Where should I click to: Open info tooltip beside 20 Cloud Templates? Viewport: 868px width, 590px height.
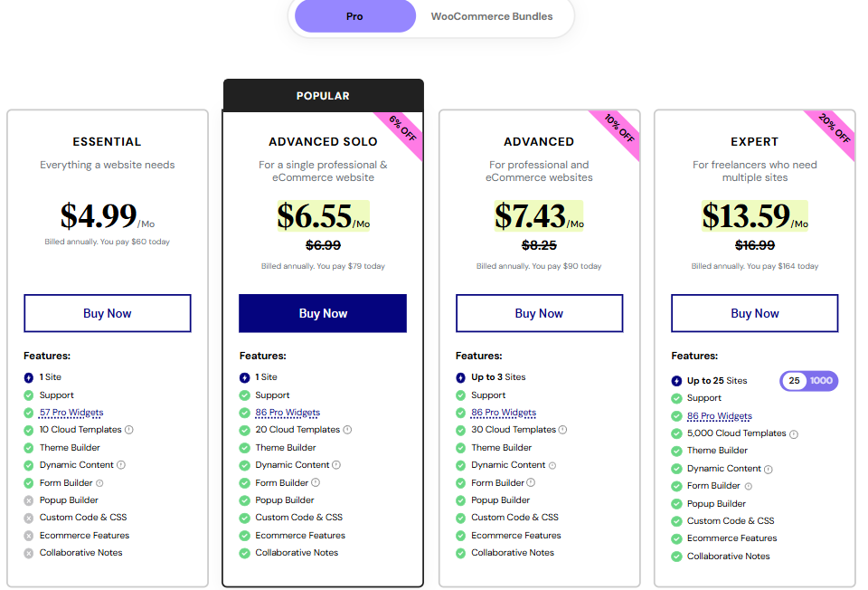[349, 430]
